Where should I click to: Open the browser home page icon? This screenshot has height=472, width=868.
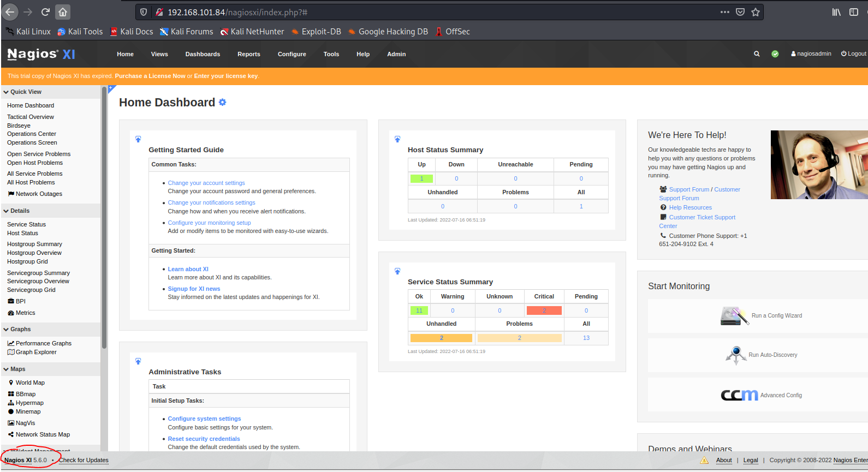63,12
